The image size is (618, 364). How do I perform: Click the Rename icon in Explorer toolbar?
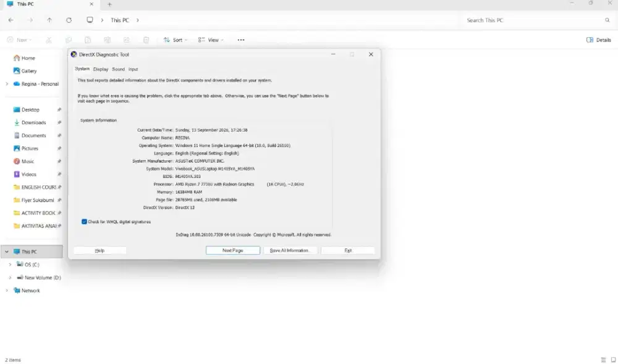(107, 40)
